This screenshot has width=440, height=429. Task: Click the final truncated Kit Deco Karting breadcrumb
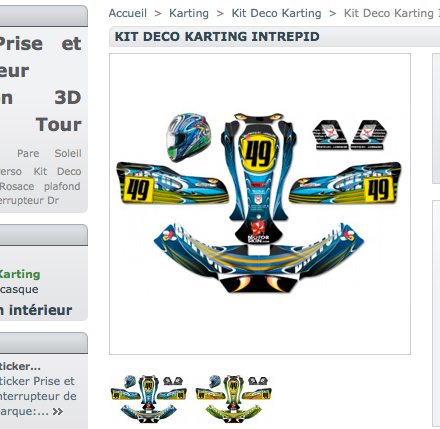coord(392,13)
